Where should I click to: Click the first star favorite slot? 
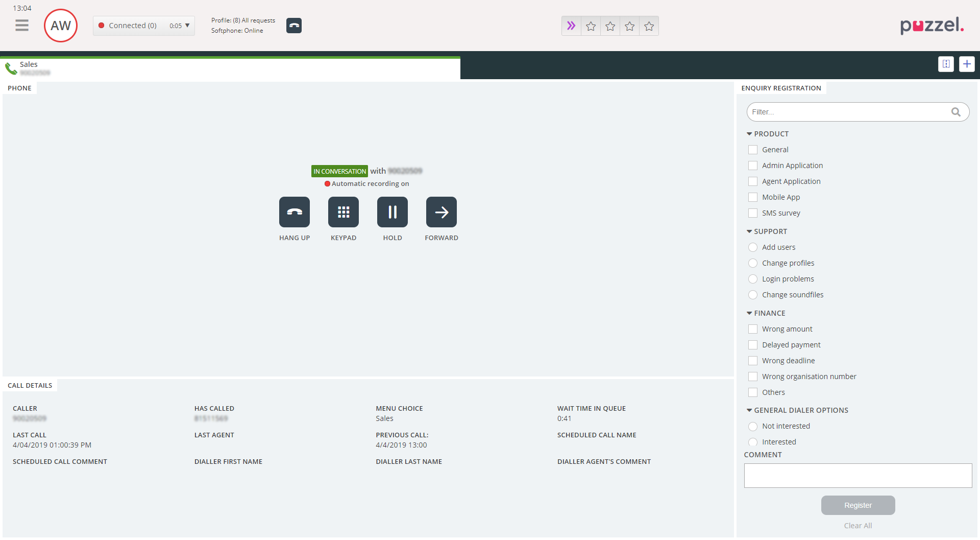tap(591, 26)
